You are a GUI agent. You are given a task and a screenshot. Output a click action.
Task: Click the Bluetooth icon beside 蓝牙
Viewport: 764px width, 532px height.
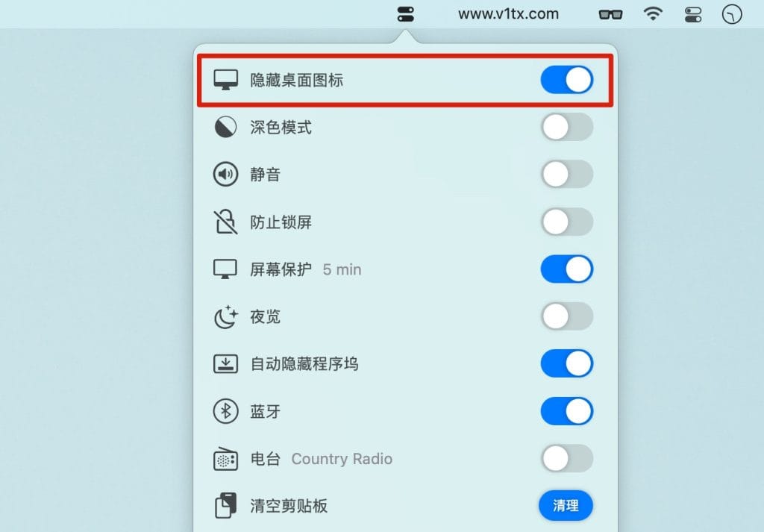click(225, 411)
